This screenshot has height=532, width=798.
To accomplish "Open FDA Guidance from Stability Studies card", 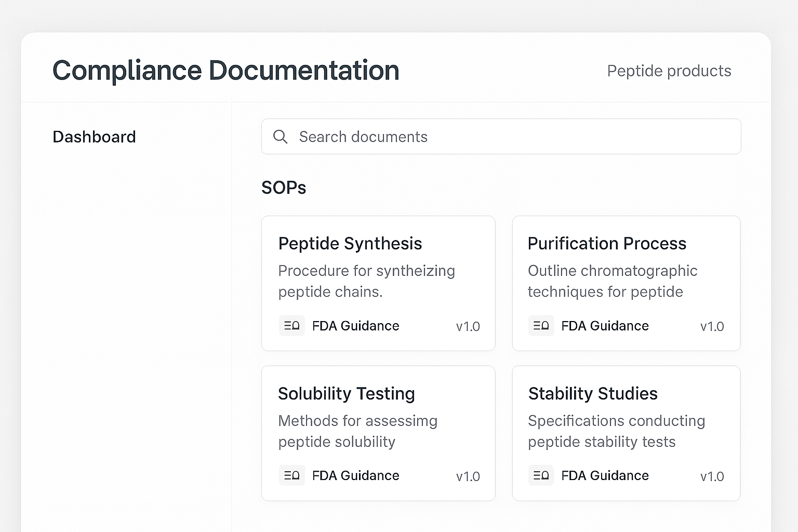I will pos(605,475).
